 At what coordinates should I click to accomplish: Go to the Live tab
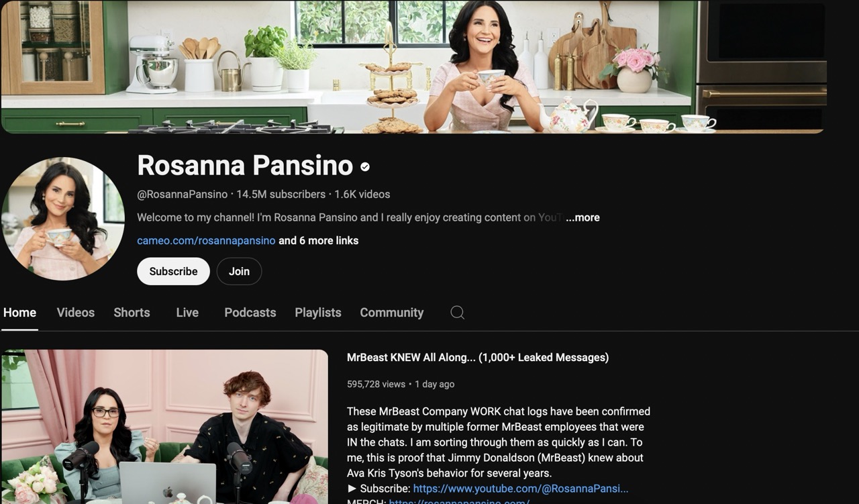click(187, 313)
